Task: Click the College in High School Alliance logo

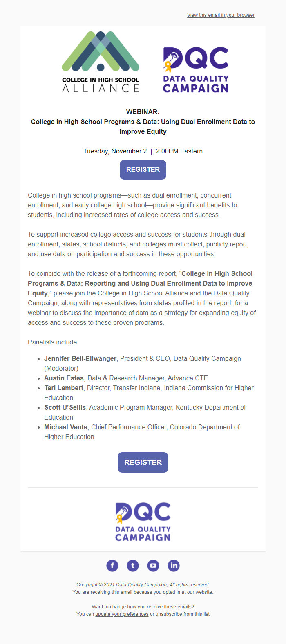Action: coord(101,61)
